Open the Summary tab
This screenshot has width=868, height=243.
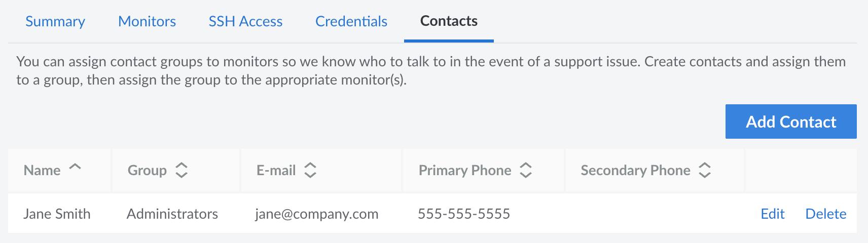pyautogui.click(x=55, y=21)
